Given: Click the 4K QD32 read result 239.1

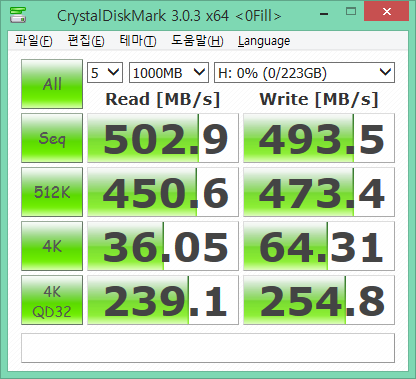Looking at the screenshot, I should pos(163,300).
